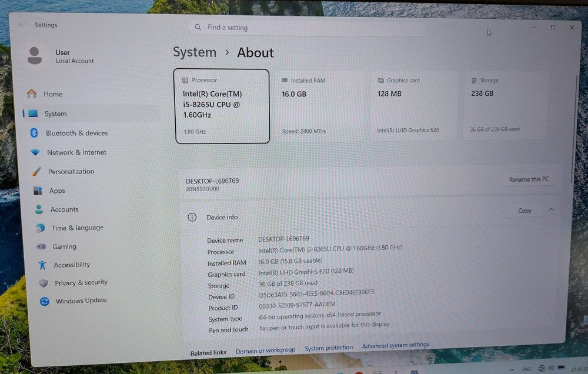Viewport: 588px width, 374px height.
Task: Click the taskbar network globe icon
Action: click(x=542, y=368)
